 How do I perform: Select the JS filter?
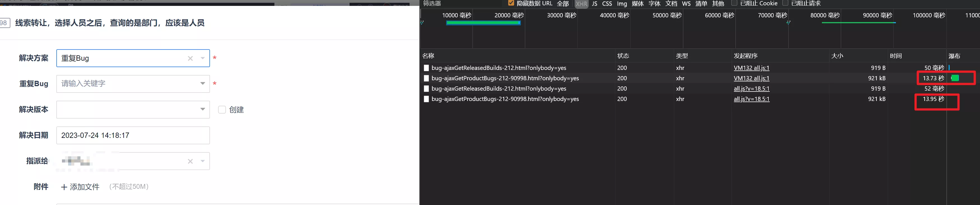(x=595, y=3)
